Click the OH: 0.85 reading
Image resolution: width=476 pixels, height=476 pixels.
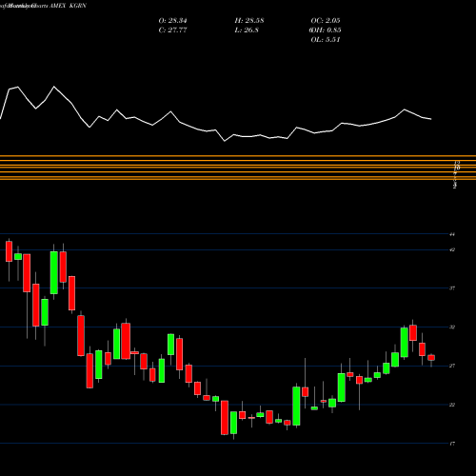tap(326, 30)
